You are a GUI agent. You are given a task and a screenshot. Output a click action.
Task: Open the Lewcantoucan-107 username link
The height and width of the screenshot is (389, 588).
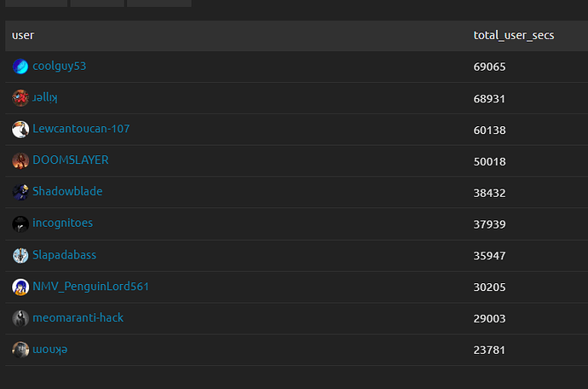[81, 129]
